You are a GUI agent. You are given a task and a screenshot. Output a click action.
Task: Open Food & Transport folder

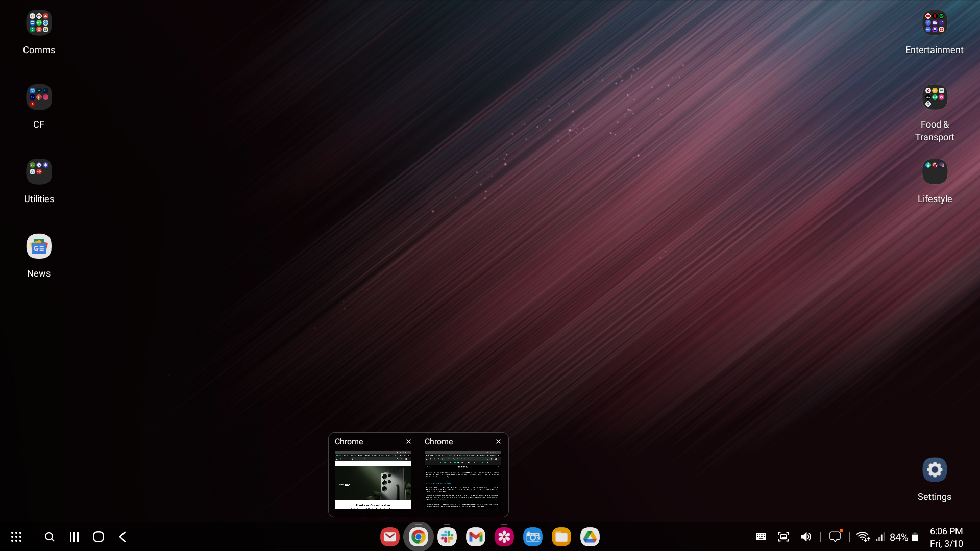[x=935, y=97]
